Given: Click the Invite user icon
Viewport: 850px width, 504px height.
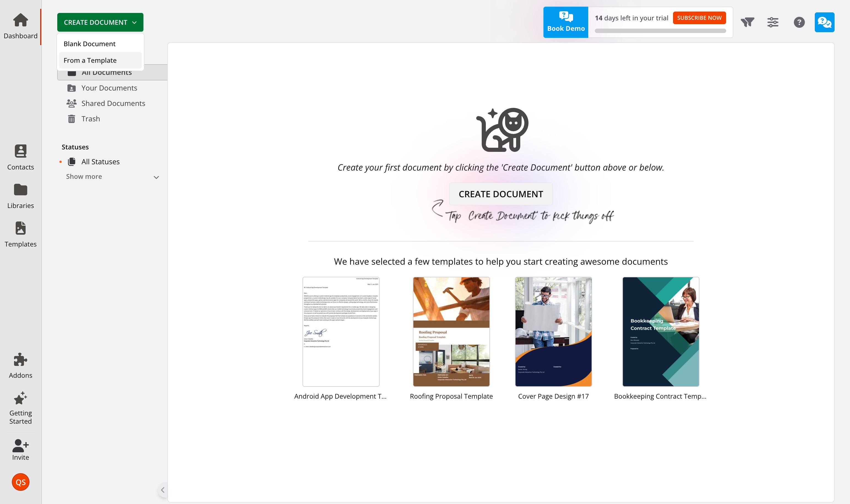Looking at the screenshot, I should [x=20, y=445].
